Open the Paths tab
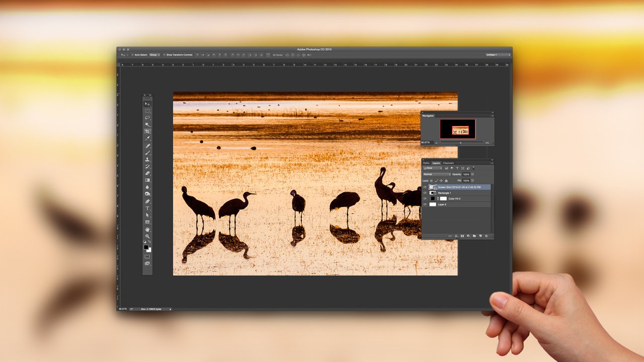This screenshot has width=644, height=362. 426,163
